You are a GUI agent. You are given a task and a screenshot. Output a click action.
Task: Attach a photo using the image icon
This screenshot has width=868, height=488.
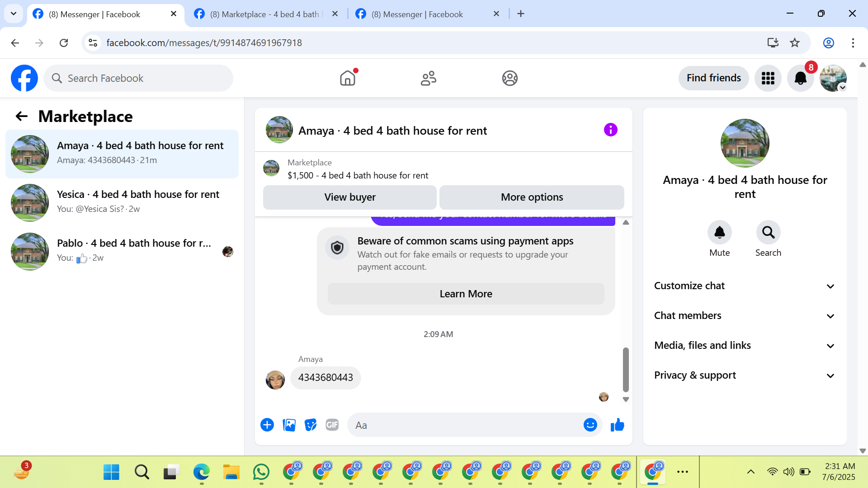pyautogui.click(x=289, y=425)
